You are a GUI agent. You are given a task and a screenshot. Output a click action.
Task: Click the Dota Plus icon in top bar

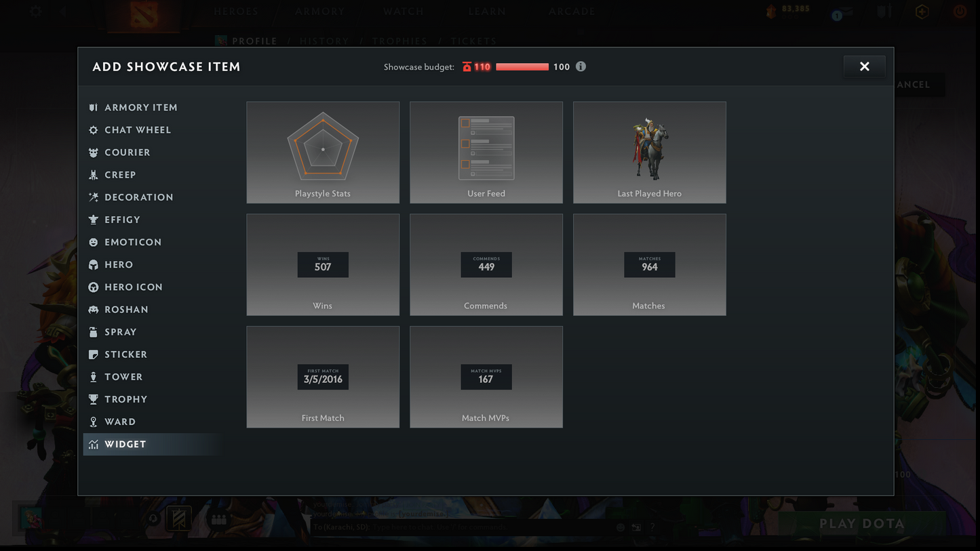click(922, 12)
